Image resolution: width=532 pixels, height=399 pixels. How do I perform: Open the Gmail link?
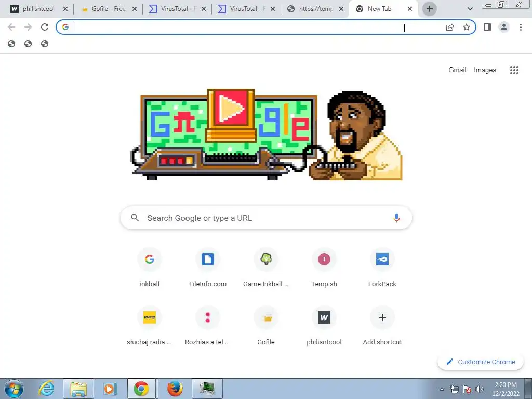pos(457,70)
